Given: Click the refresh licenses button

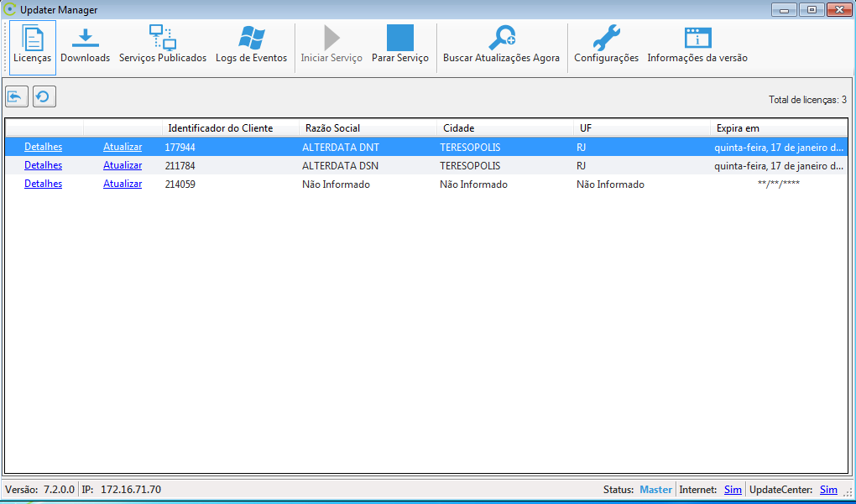Looking at the screenshot, I should coord(44,97).
